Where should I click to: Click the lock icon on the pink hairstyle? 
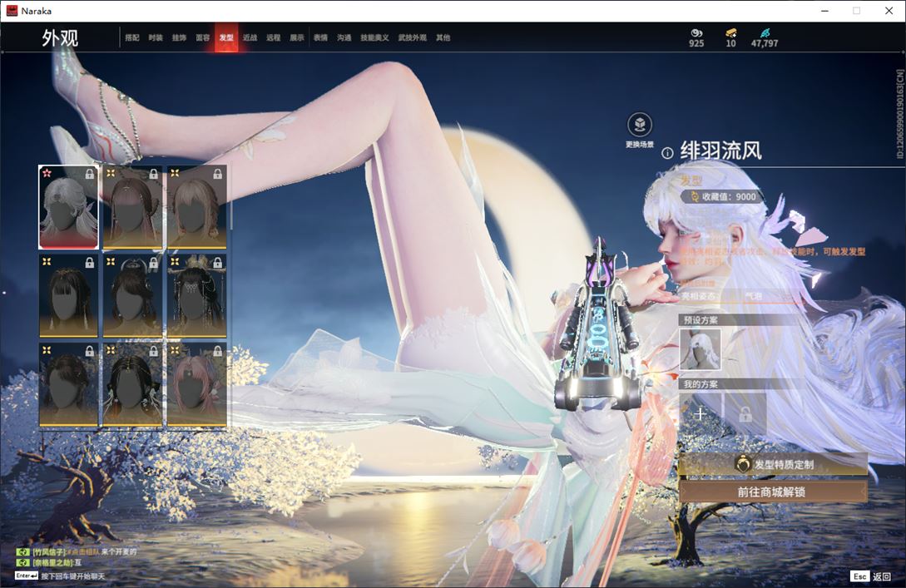217,351
